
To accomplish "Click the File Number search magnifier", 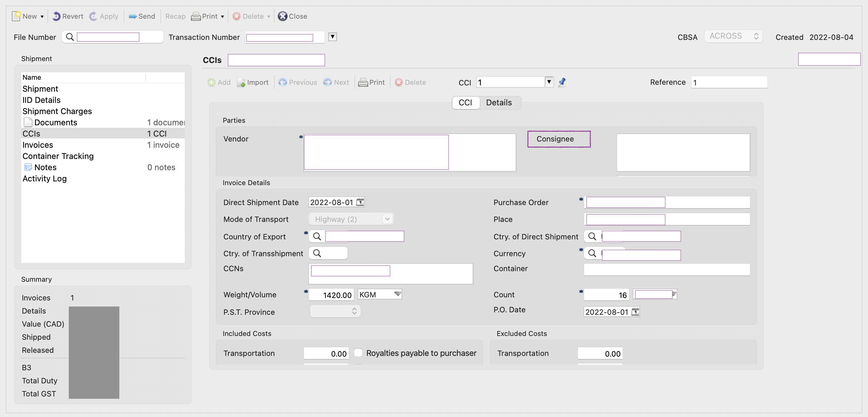I will (x=70, y=37).
